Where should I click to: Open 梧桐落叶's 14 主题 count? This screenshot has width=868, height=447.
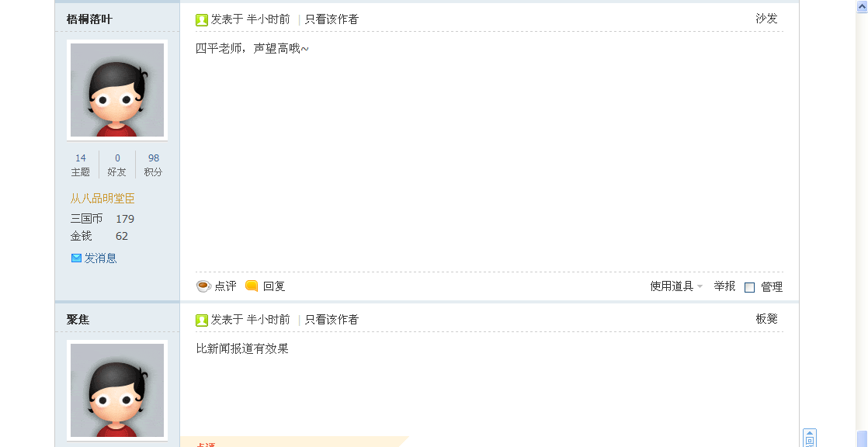[x=80, y=165]
